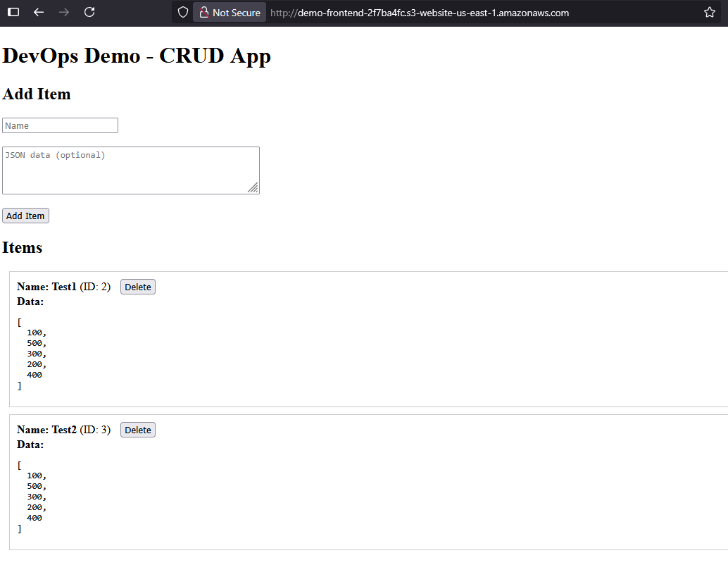728x565 pixels.
Task: Click the Add Item button
Action: [25, 216]
